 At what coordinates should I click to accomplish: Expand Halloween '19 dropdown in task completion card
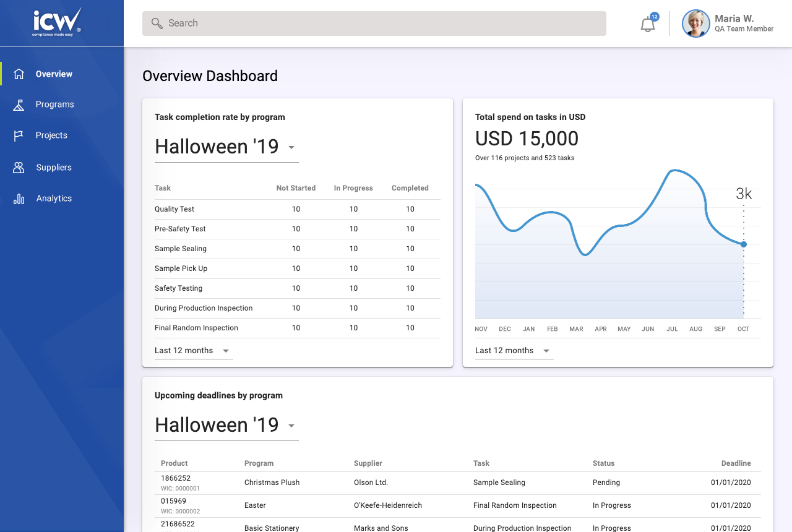point(291,147)
